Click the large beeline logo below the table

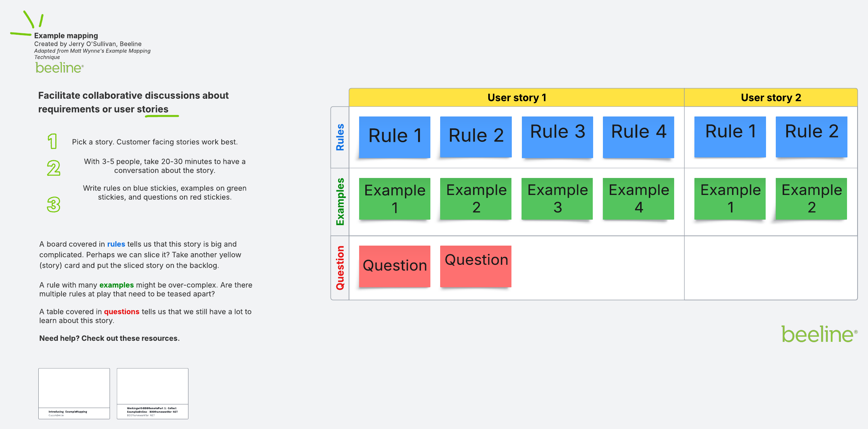click(x=819, y=334)
